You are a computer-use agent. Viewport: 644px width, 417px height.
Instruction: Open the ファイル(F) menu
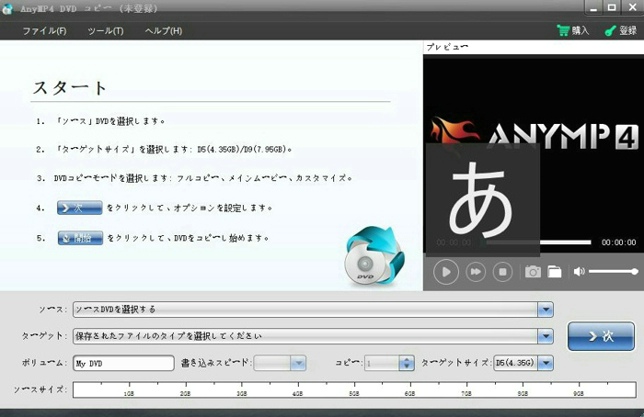coord(44,31)
